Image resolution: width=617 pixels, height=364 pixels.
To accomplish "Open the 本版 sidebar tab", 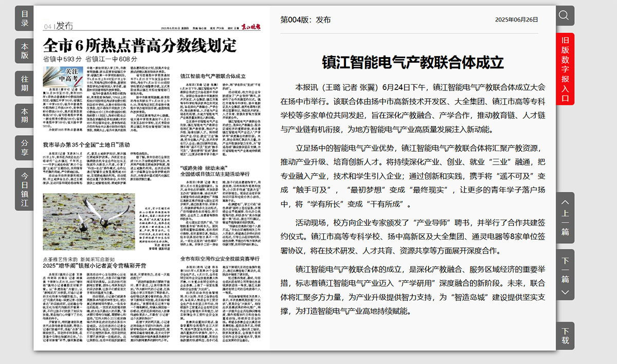I will coord(25,51).
